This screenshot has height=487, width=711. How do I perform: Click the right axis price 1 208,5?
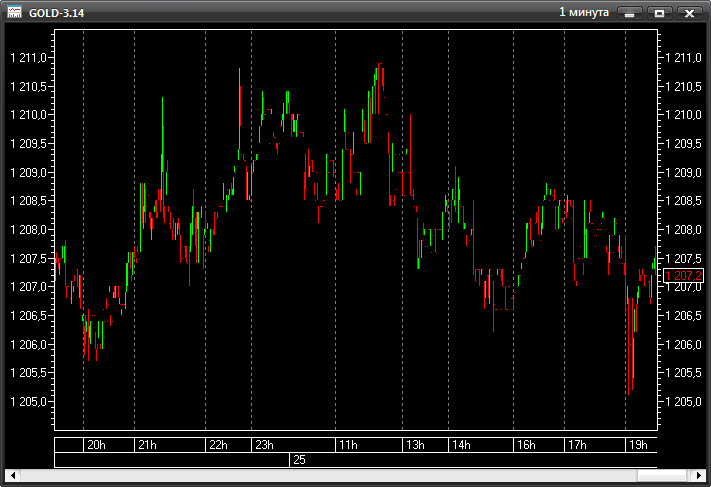pos(683,201)
